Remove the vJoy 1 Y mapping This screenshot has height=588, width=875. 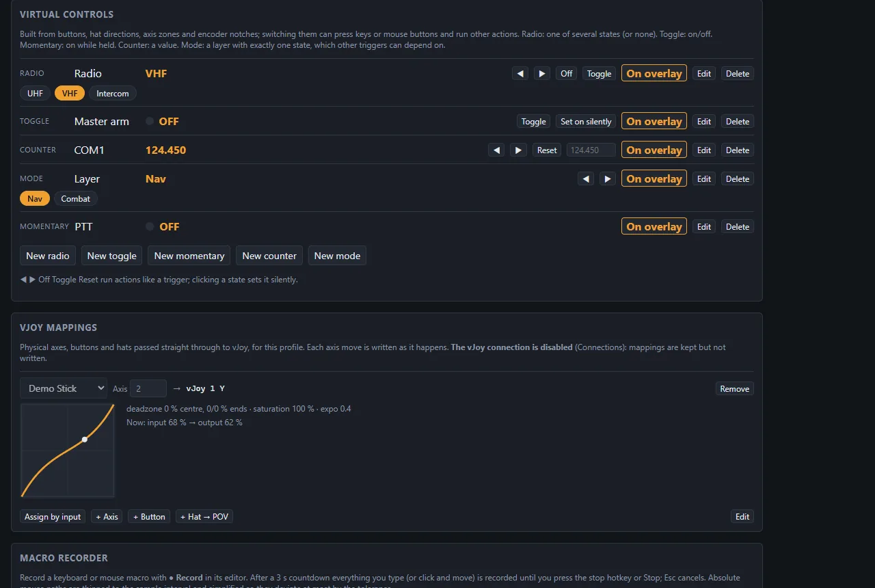click(735, 388)
